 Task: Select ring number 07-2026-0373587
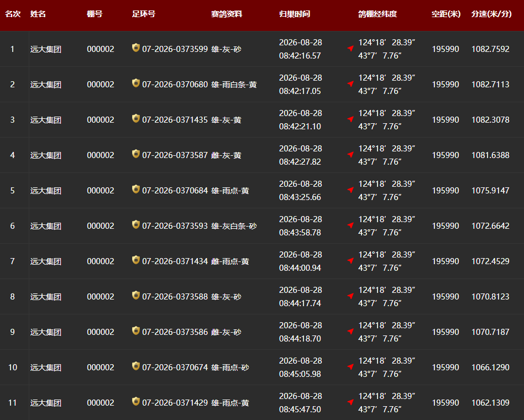click(175, 156)
